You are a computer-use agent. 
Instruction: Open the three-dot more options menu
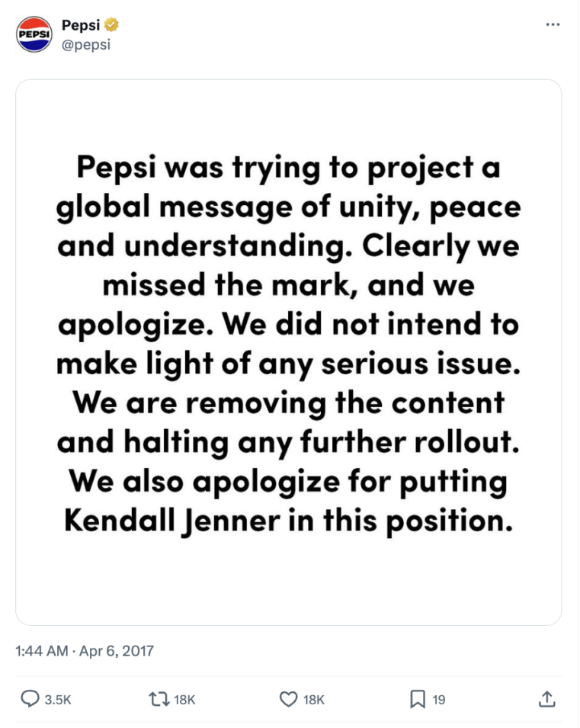pyautogui.click(x=554, y=24)
